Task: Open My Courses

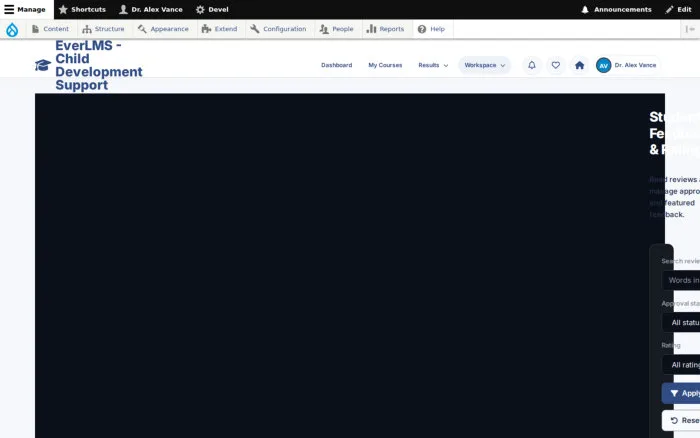Action: tap(385, 65)
